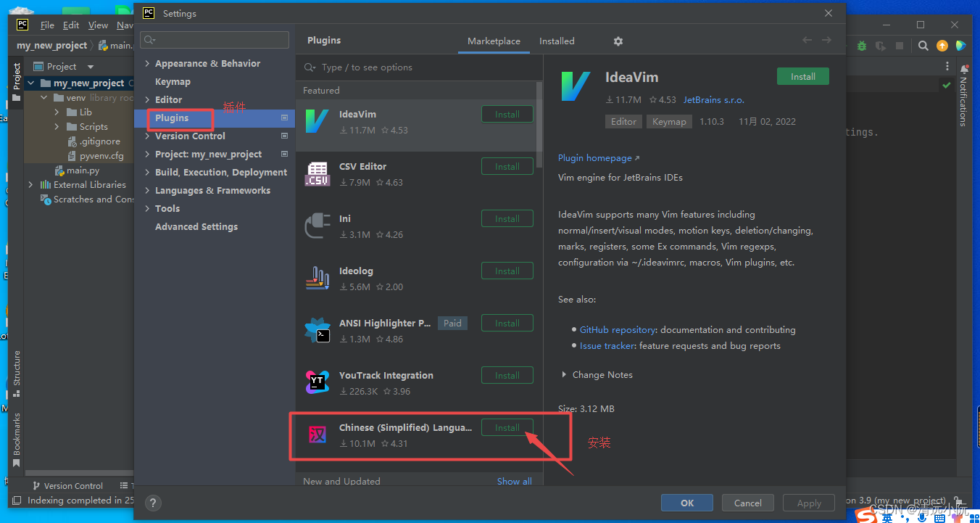This screenshot has height=523, width=980.
Task: Expand Version Control settings chevron
Action: pyautogui.click(x=148, y=136)
